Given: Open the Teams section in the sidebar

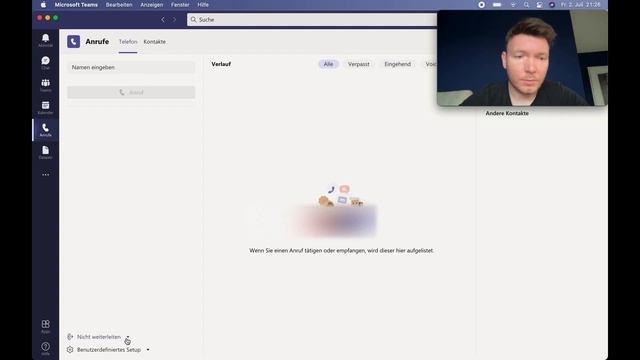Looking at the screenshot, I should (45, 85).
